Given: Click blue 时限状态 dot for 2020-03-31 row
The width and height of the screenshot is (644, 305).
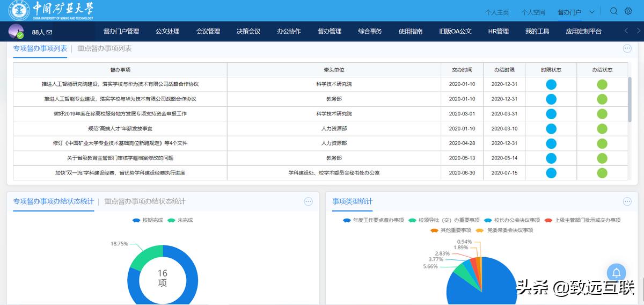Looking at the screenshot, I should click(551, 114).
